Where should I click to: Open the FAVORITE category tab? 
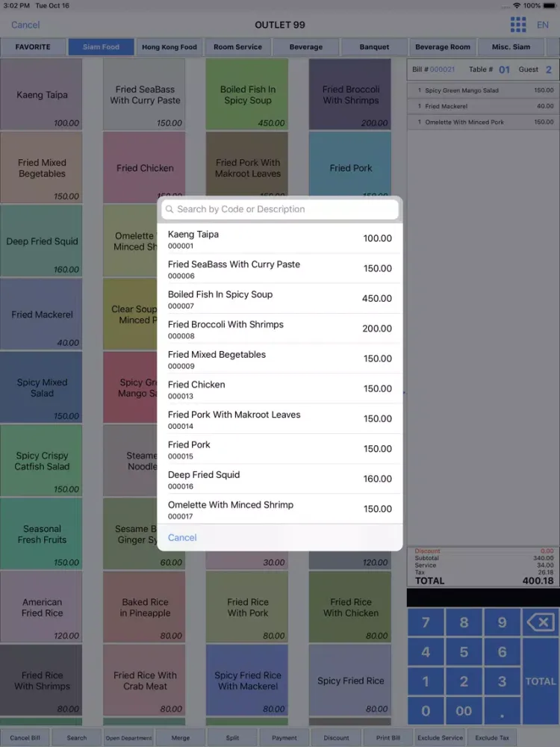coord(33,47)
